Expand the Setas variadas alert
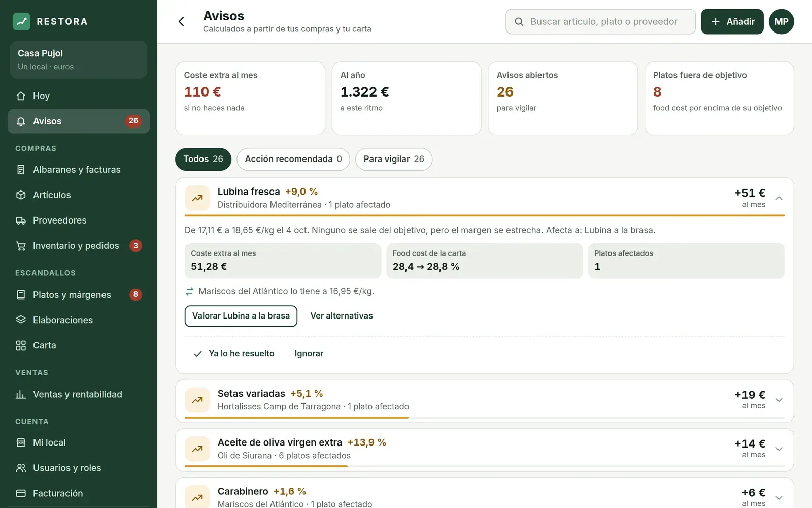 (779, 400)
